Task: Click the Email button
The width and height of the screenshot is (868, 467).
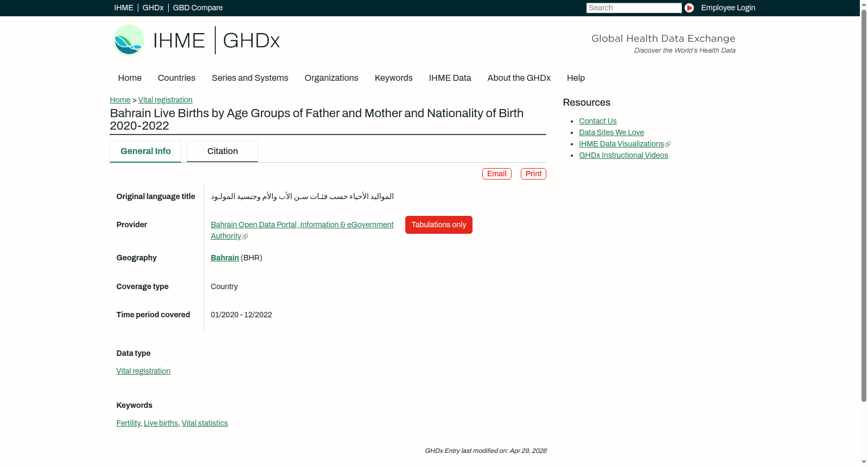Action: coord(497,174)
